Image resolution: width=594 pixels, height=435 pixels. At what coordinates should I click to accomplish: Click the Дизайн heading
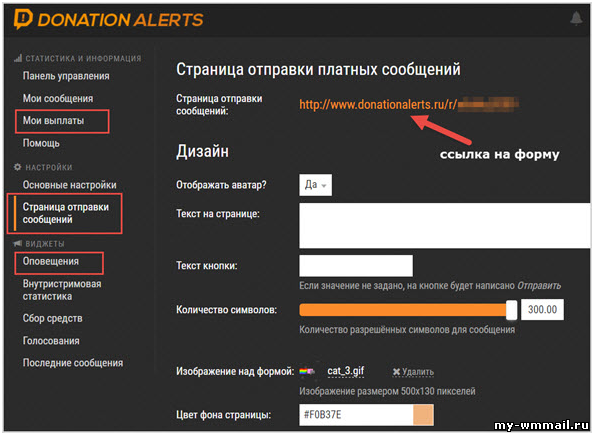(x=202, y=151)
